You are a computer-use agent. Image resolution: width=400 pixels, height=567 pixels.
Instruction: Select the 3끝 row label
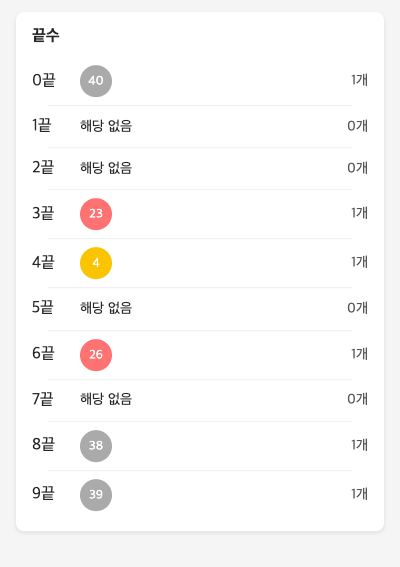43,213
